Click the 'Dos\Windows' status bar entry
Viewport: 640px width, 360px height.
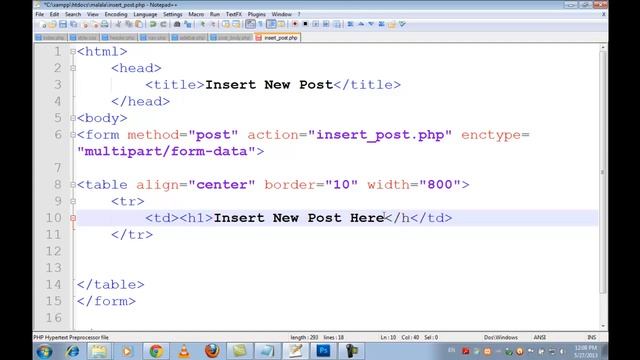point(501,338)
